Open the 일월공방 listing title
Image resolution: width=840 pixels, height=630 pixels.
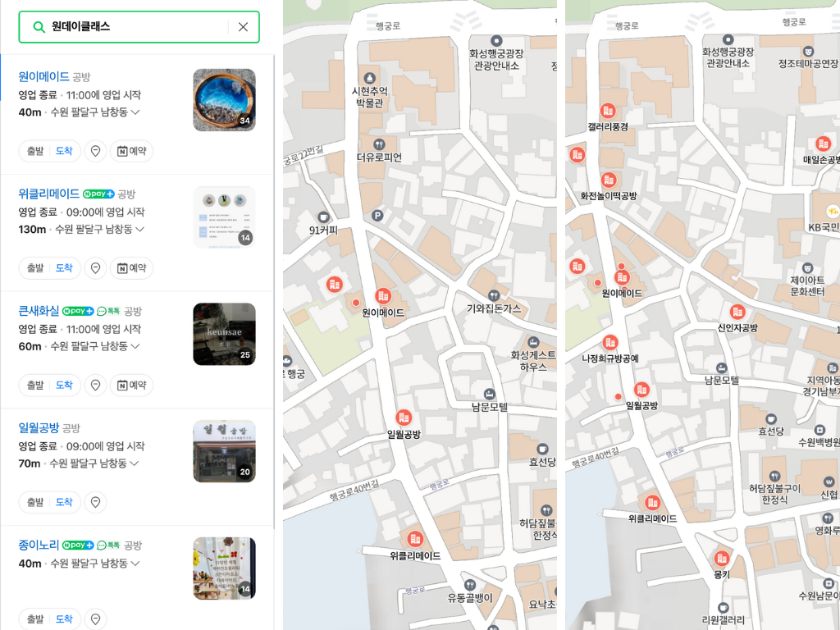coord(39,427)
